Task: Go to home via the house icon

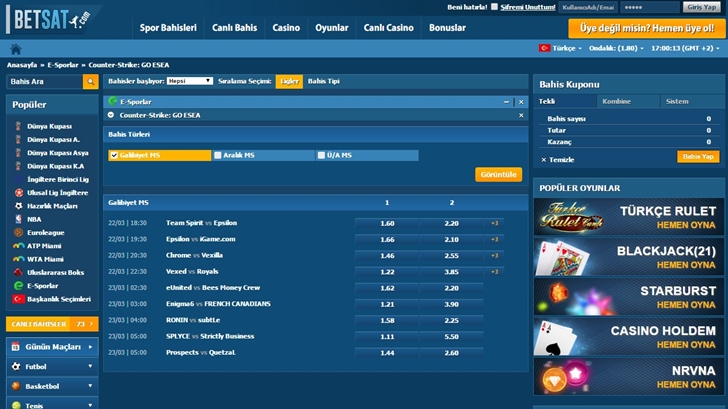Action: point(16,49)
